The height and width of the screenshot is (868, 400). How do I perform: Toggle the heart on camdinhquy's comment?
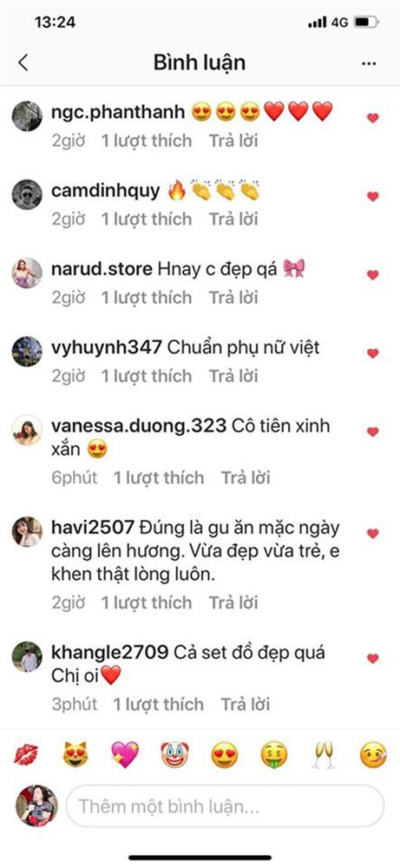[373, 196]
